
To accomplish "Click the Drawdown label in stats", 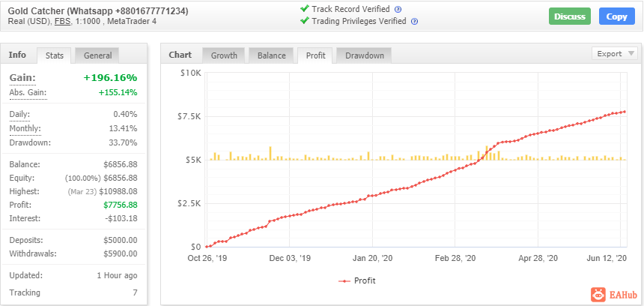I will coord(30,143).
